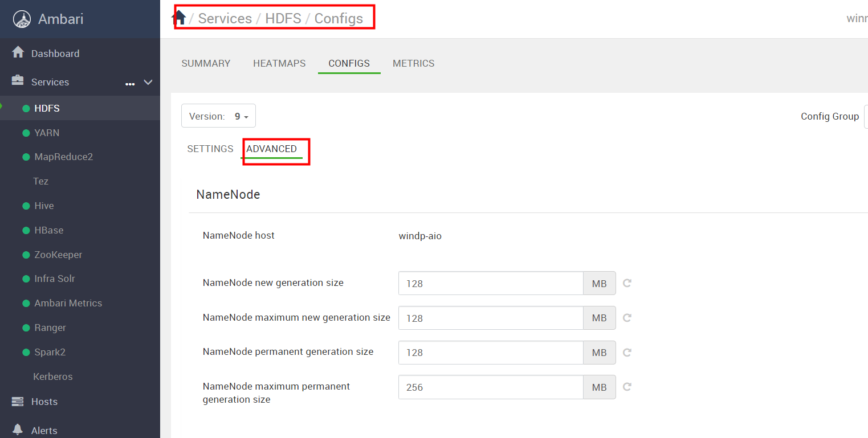This screenshot has width=868, height=438.
Task: Undo NameNode permanent generation size value
Action: [x=627, y=353]
